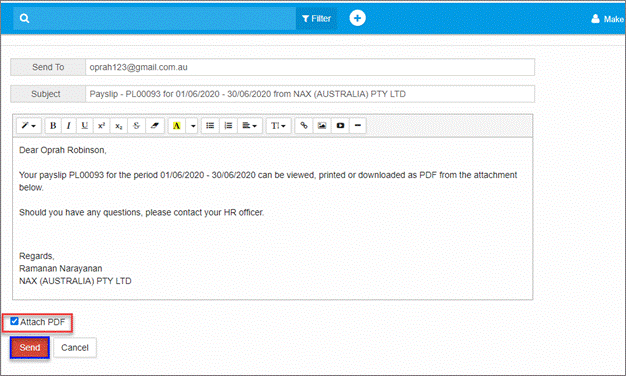Apply the yellow highlight text color
The width and height of the screenshot is (626, 376).
pyautogui.click(x=176, y=126)
